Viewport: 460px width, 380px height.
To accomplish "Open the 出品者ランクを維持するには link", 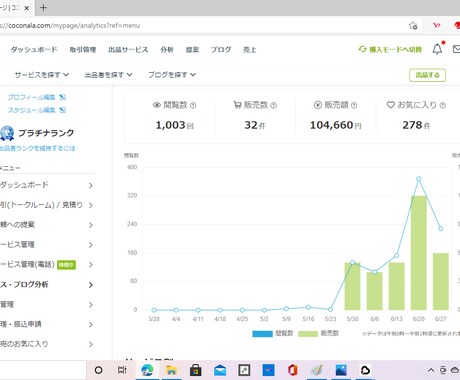I will click(x=37, y=148).
